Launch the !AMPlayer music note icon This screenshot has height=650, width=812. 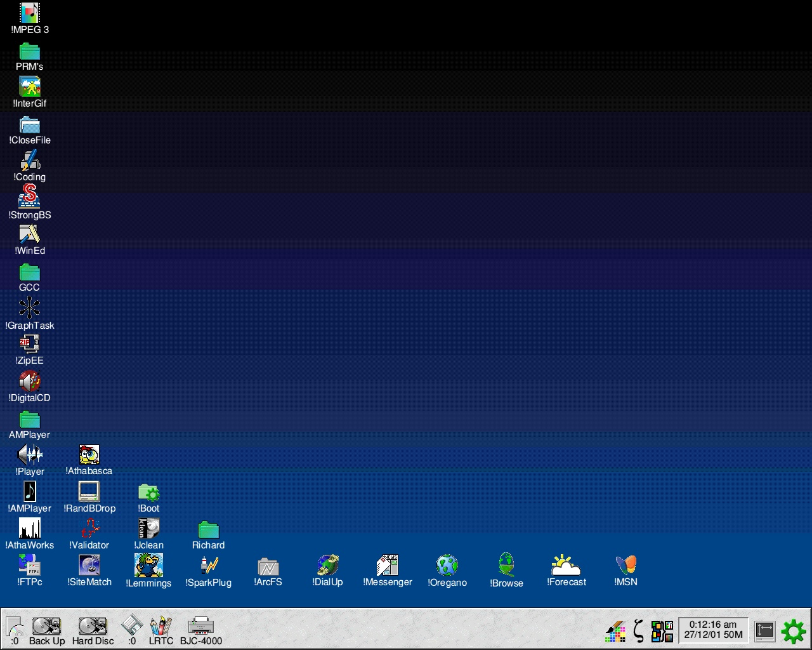pyautogui.click(x=30, y=491)
